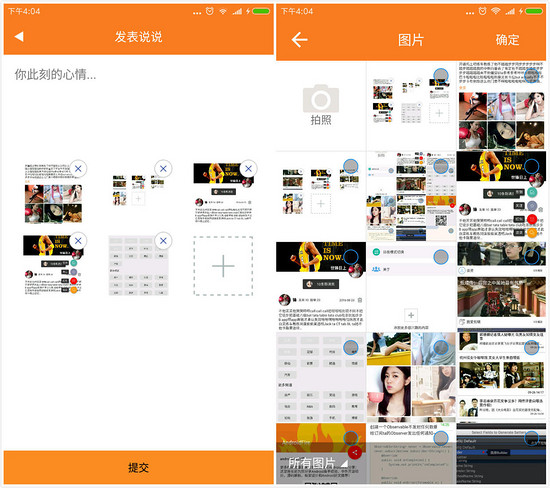This screenshot has height=488, width=550.
Task: Tap the back triangle on 发表说说 screen
Action: click(x=19, y=36)
